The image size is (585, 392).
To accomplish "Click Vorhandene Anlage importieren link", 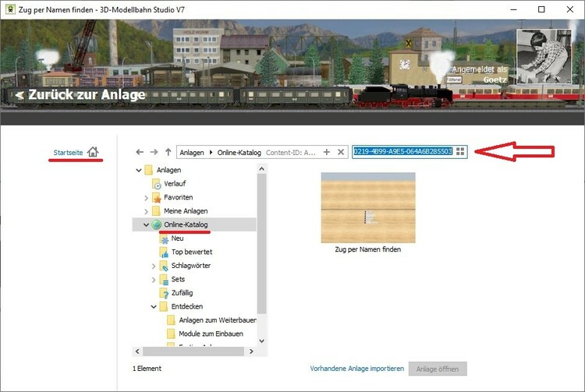I will click(x=357, y=369).
